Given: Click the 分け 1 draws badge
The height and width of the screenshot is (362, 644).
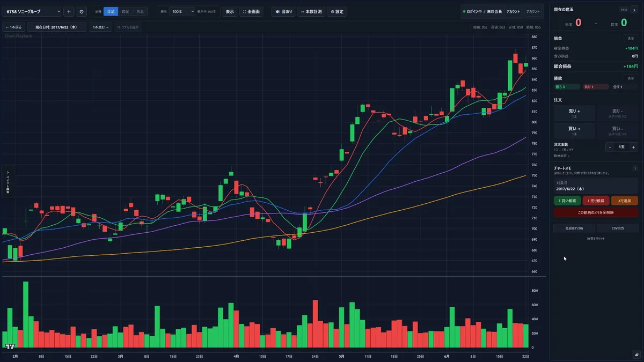Looking at the screenshot, I should pyautogui.click(x=624, y=87).
